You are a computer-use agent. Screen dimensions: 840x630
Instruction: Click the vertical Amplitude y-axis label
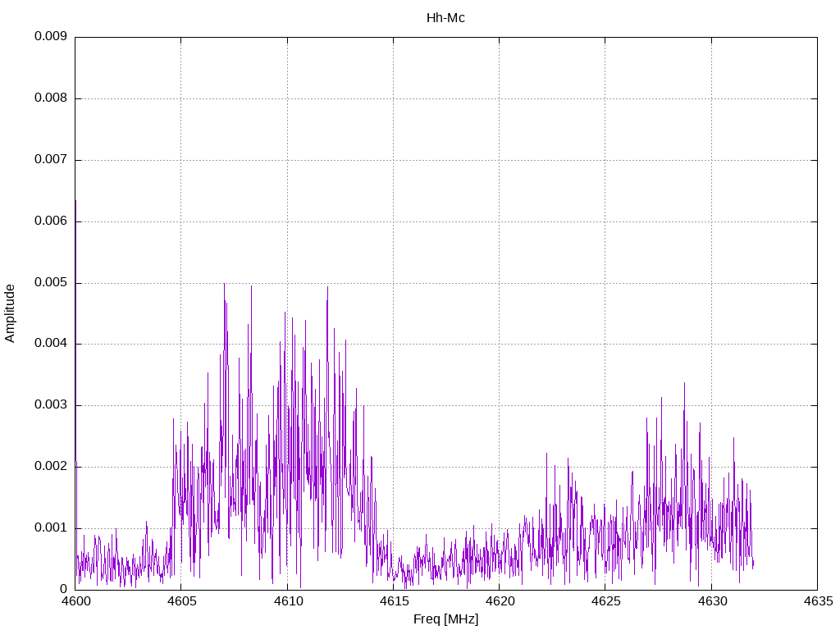11,313
